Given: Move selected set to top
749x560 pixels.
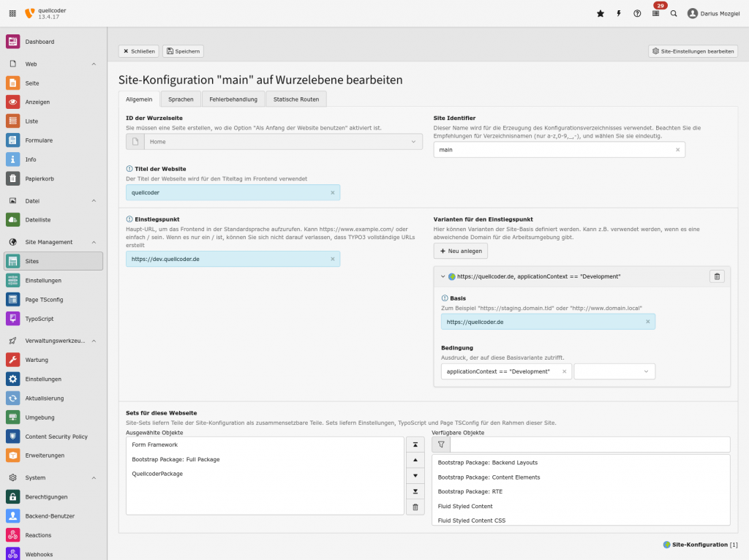Looking at the screenshot, I should (415, 444).
